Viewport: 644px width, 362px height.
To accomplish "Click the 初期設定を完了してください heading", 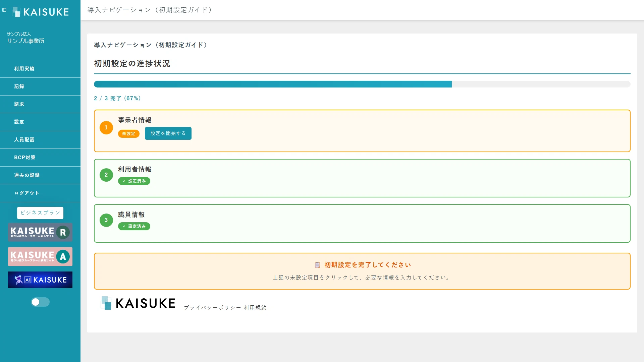I will [x=368, y=265].
